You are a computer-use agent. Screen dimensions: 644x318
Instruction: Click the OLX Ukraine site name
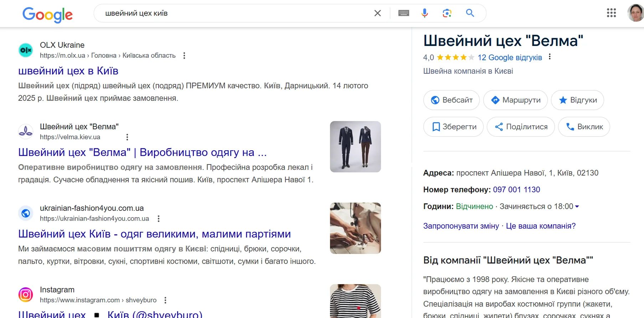[62, 45]
